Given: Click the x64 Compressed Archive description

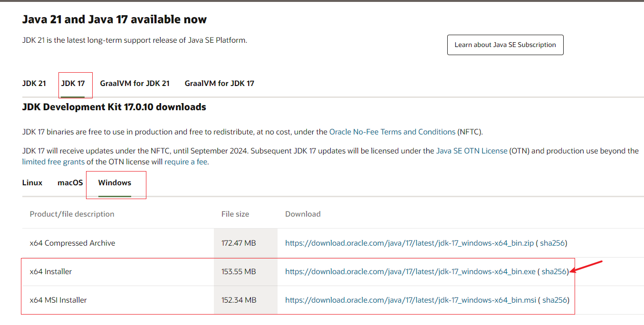Looking at the screenshot, I should click(72, 243).
